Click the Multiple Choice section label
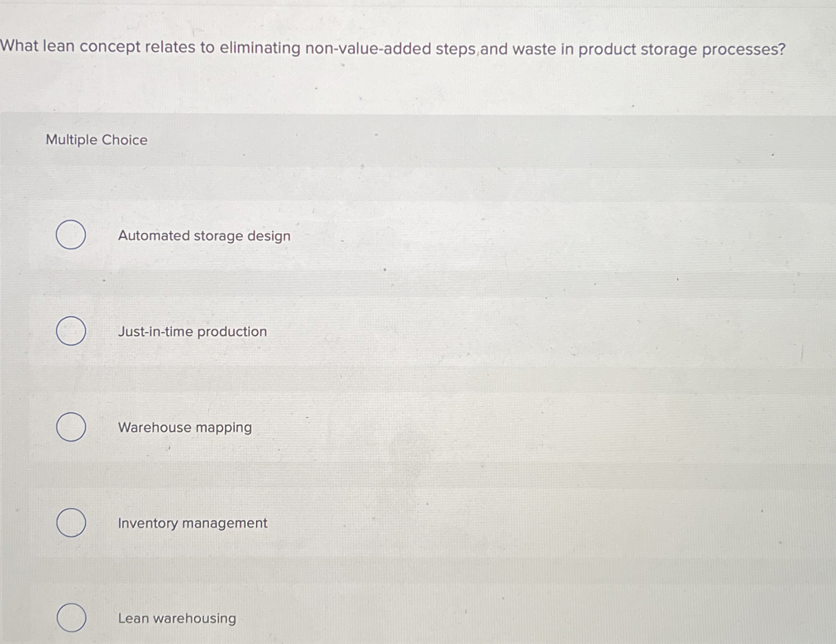836x644 pixels. coord(96,140)
